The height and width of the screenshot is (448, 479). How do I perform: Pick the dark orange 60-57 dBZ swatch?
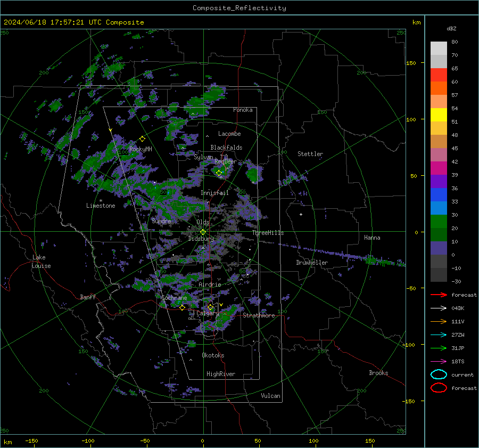[439, 88]
